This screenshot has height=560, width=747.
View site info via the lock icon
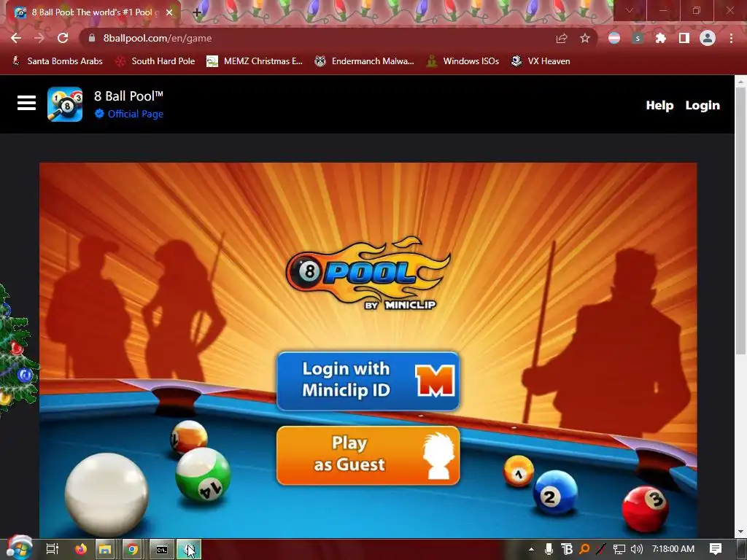(x=92, y=38)
